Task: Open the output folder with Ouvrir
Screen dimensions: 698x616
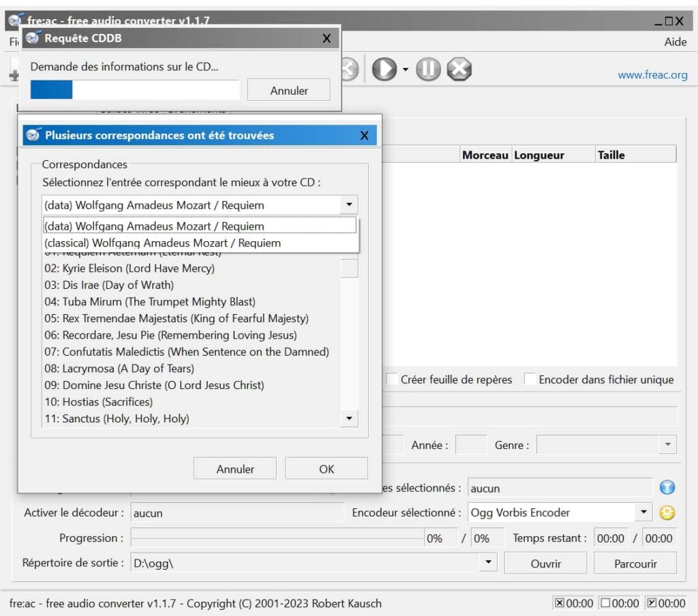Action: click(x=546, y=564)
